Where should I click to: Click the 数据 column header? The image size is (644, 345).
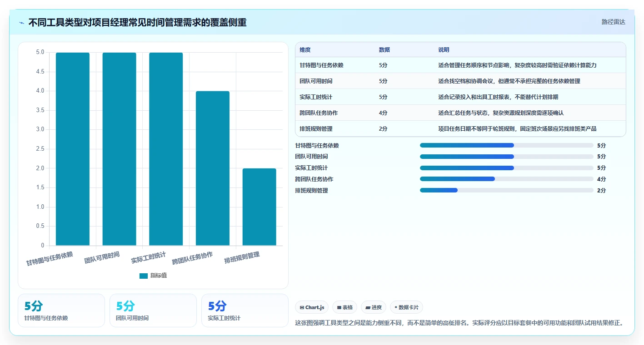384,50
